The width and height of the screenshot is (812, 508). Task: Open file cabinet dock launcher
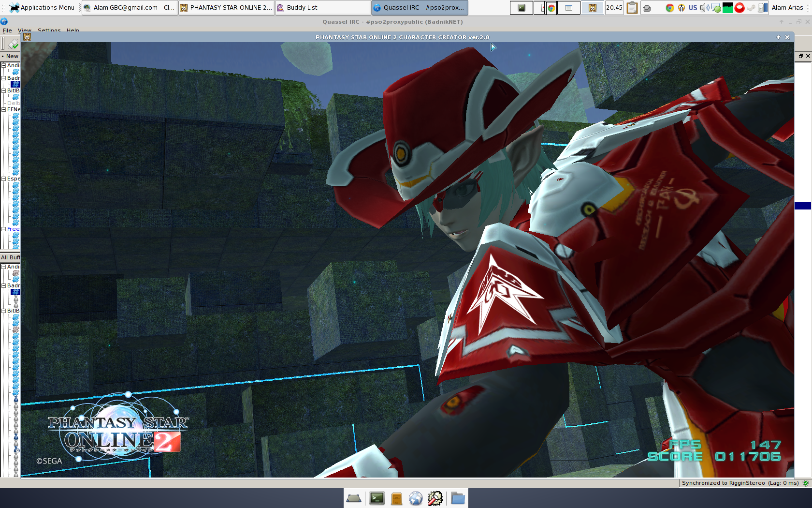pyautogui.click(x=397, y=498)
